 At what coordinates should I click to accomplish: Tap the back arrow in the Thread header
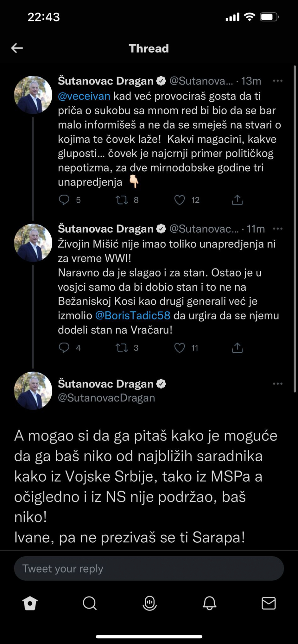[17, 48]
